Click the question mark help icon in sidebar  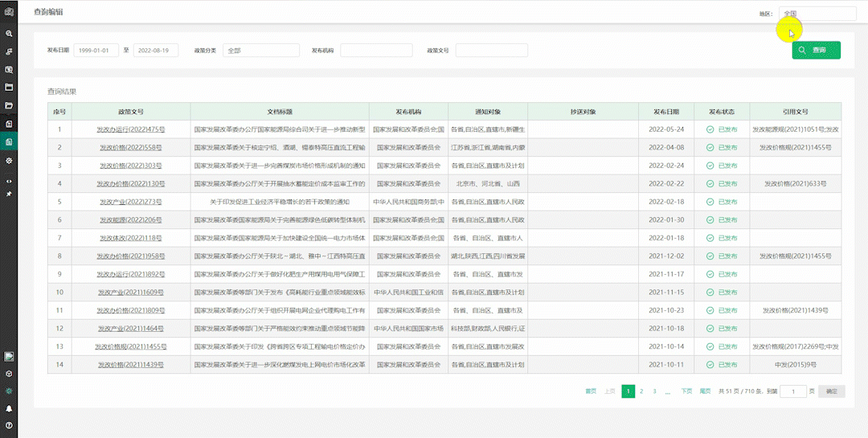(x=9, y=425)
